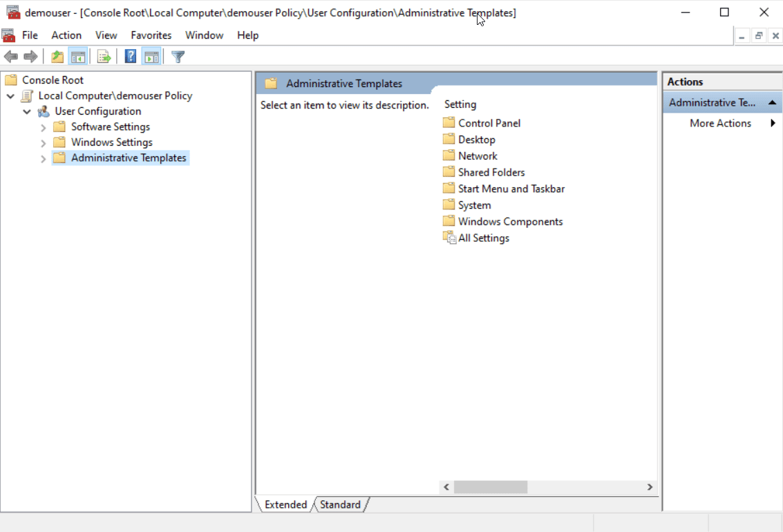Viewport: 783px width, 532px height.
Task: Click the User Configuration user icon
Action: [x=44, y=111]
